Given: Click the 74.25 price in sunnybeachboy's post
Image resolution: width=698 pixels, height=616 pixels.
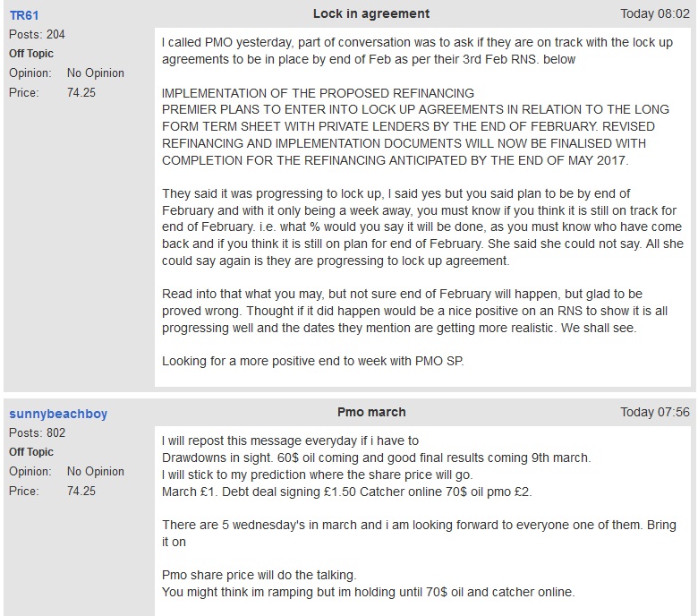Looking at the screenshot, I should tap(82, 492).
